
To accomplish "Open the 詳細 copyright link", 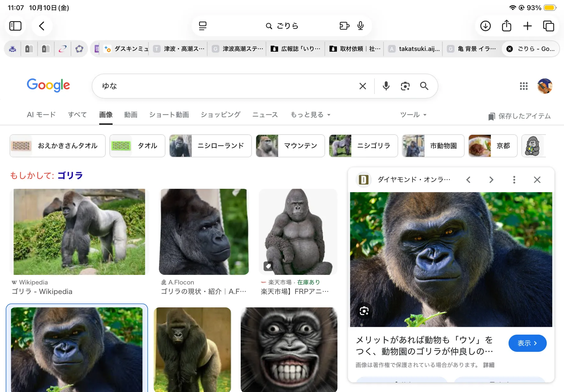I will [489, 365].
